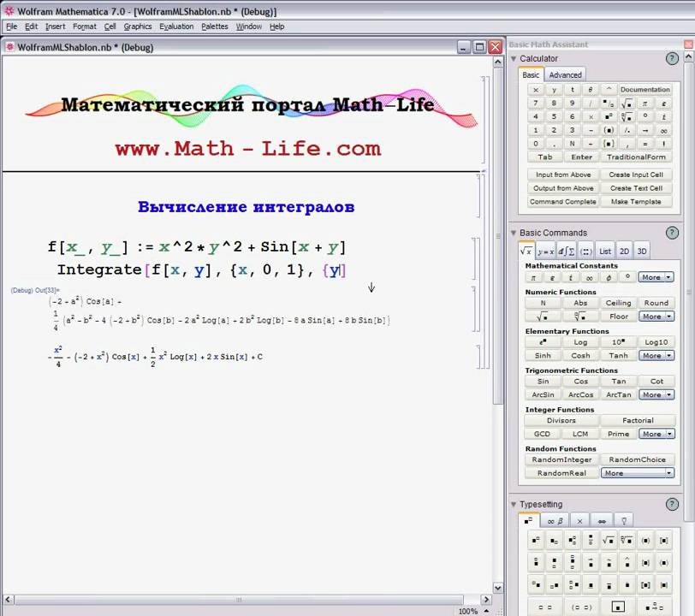Open the Format menu

[x=84, y=27]
